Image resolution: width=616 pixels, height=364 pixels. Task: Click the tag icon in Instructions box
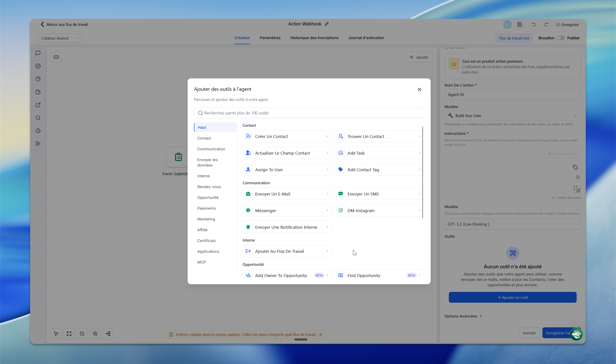tap(576, 167)
